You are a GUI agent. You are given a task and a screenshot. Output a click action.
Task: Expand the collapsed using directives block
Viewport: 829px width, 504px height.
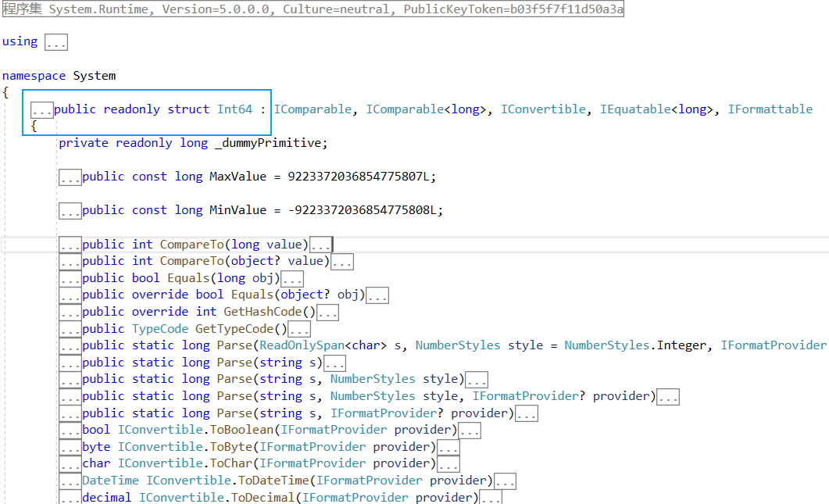point(56,42)
